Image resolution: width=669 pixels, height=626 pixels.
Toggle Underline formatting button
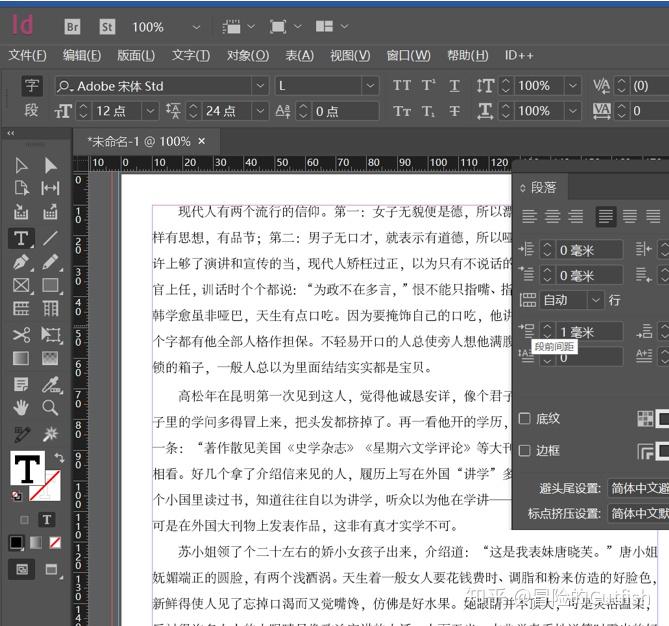tap(454, 86)
